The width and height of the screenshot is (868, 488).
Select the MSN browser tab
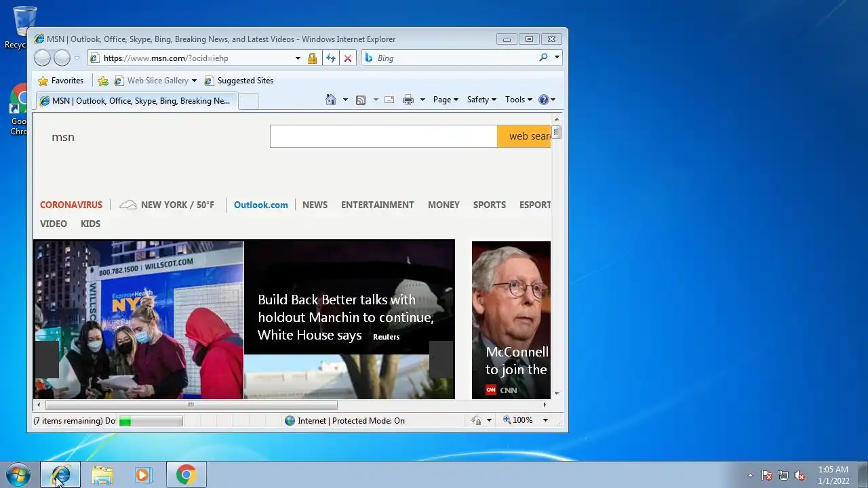(x=136, y=101)
